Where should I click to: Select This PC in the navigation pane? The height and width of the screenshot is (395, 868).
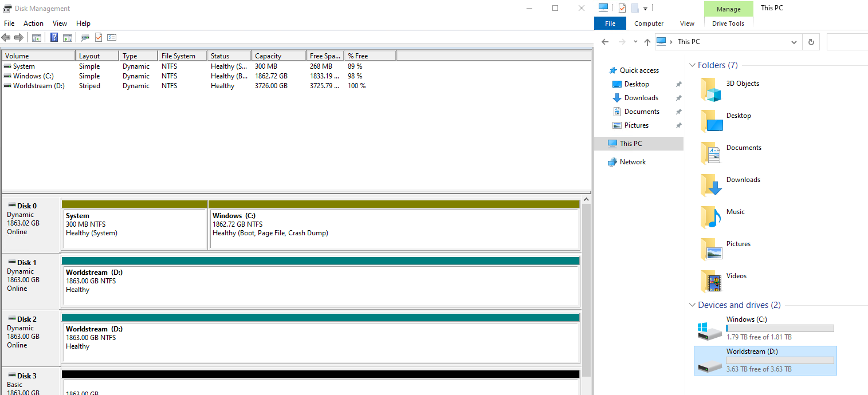click(639, 144)
